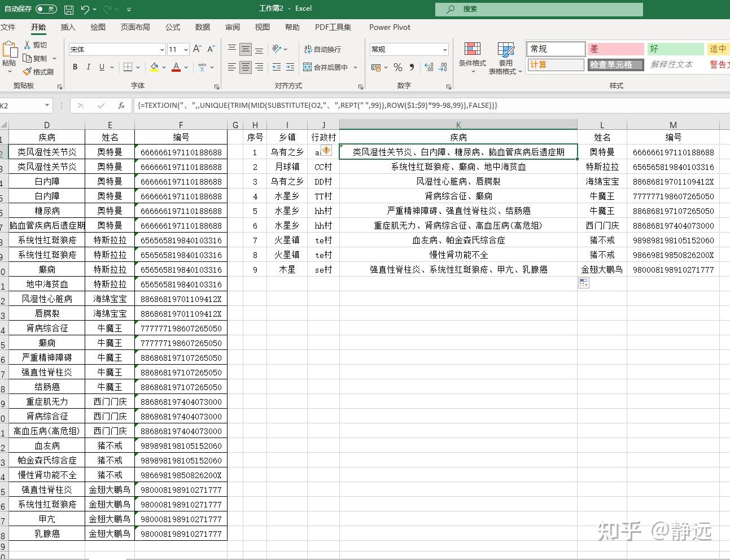Image resolution: width=730 pixels, height=560 pixels.
Task: Open 套用表格格式 table format gallery
Action: [x=505, y=58]
